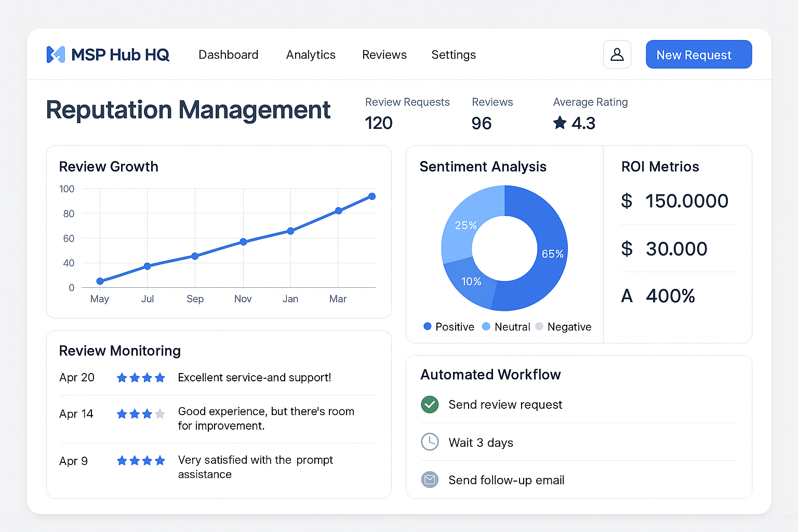Click the Jul data point on Review Growth chart

[x=148, y=266]
